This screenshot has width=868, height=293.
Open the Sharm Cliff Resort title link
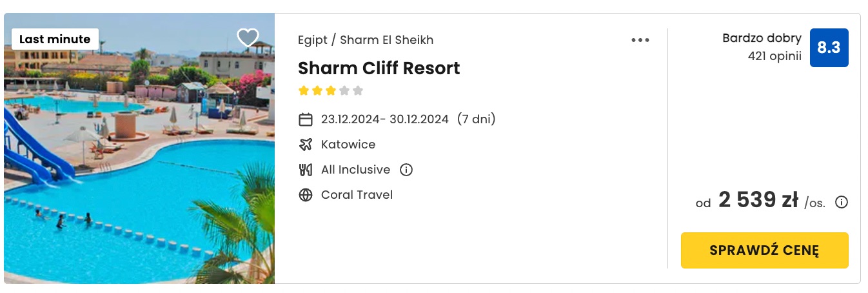pos(379,68)
